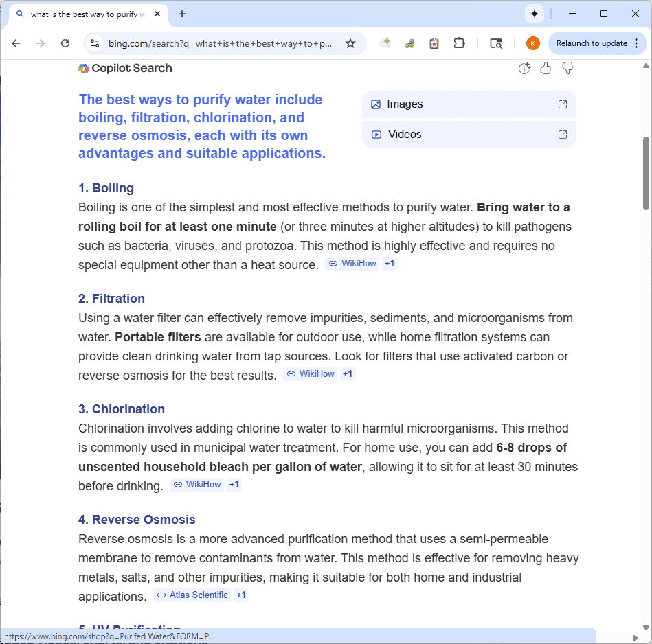Click the '2. Filtration' heading
The height and width of the screenshot is (644, 652).
[x=111, y=299]
